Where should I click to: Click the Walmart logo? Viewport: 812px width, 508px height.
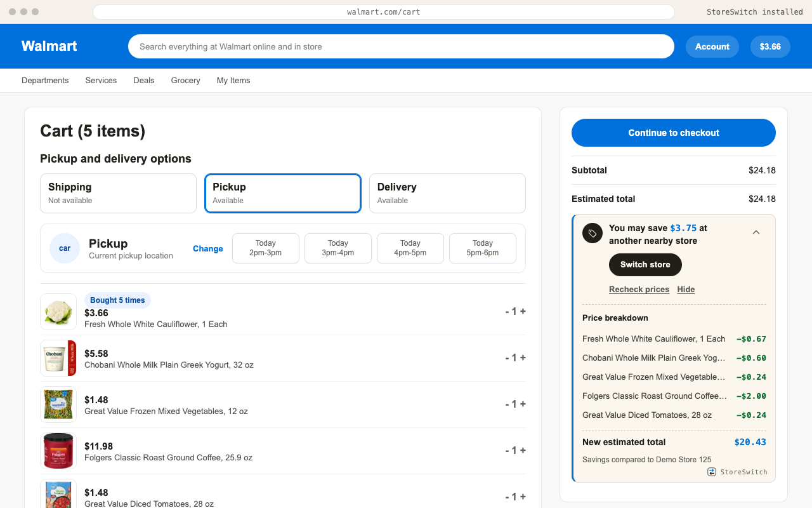pyautogui.click(x=49, y=46)
